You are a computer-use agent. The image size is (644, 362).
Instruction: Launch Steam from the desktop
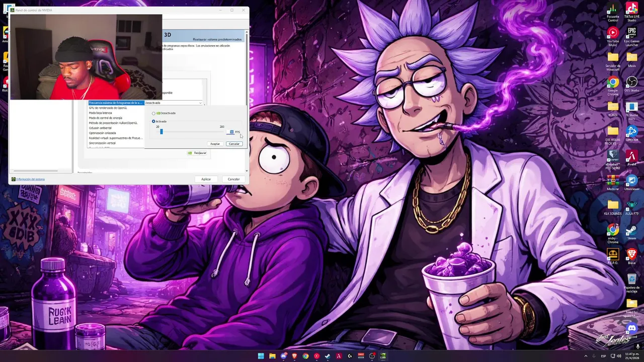click(x=631, y=232)
